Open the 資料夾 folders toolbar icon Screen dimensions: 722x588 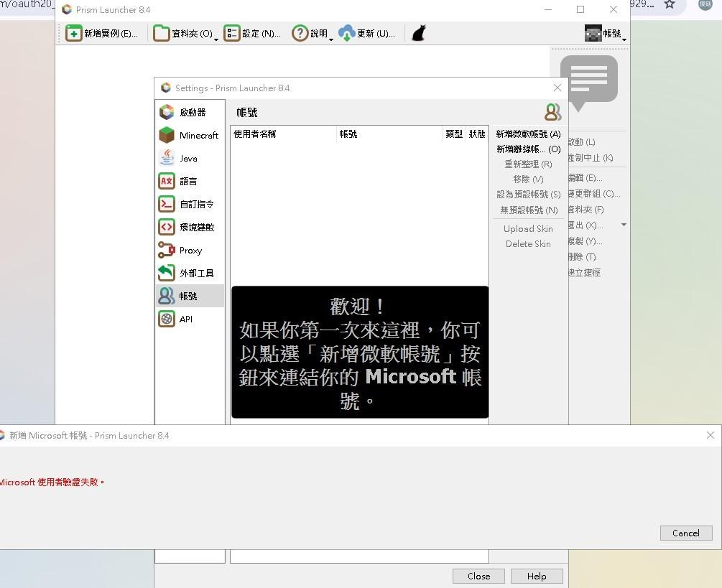click(x=161, y=33)
